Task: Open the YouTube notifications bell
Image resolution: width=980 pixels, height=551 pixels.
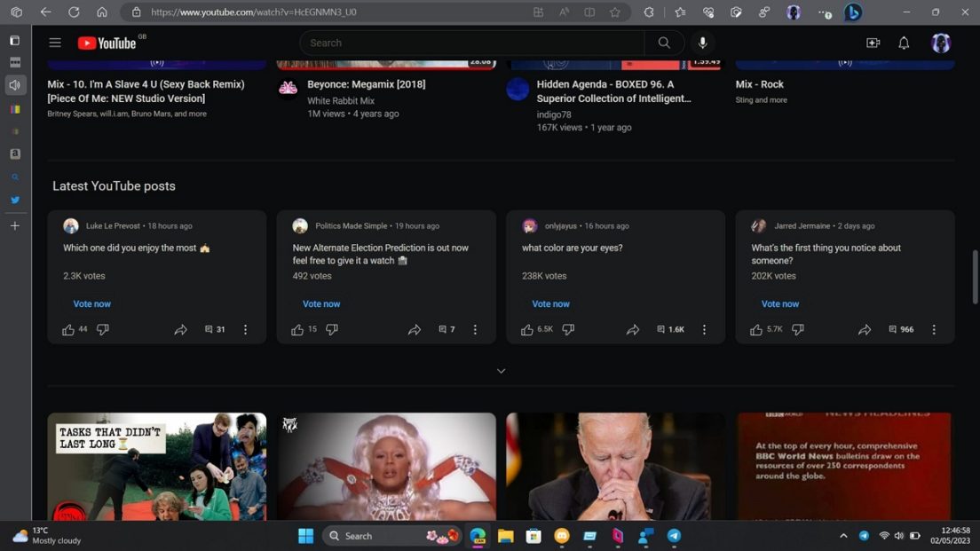Action: click(x=904, y=42)
